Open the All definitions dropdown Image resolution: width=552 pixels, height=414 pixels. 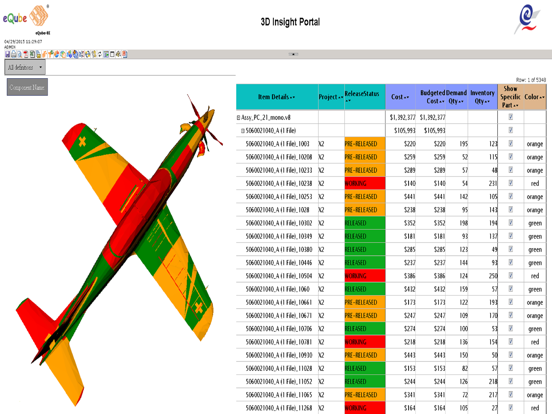(25, 67)
